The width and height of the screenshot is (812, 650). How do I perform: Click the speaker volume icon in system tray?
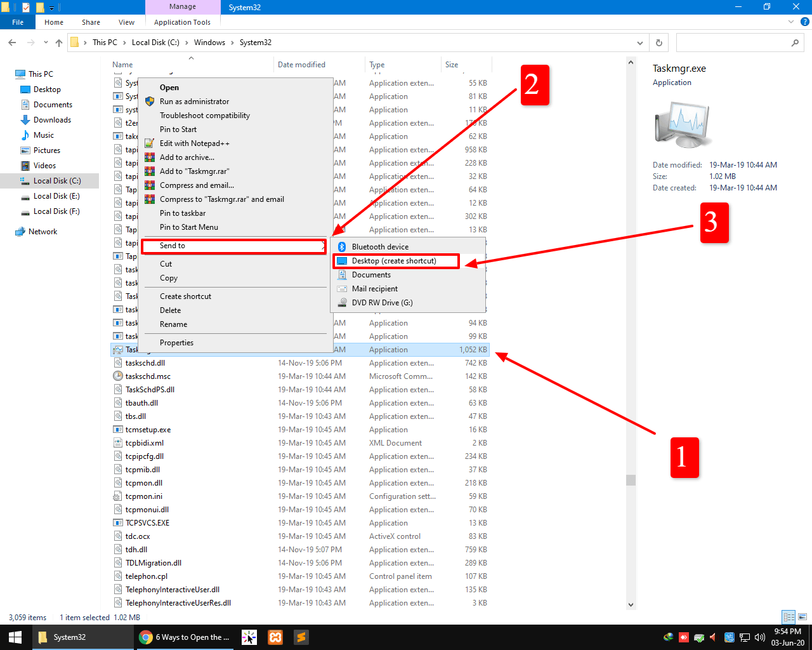point(759,637)
